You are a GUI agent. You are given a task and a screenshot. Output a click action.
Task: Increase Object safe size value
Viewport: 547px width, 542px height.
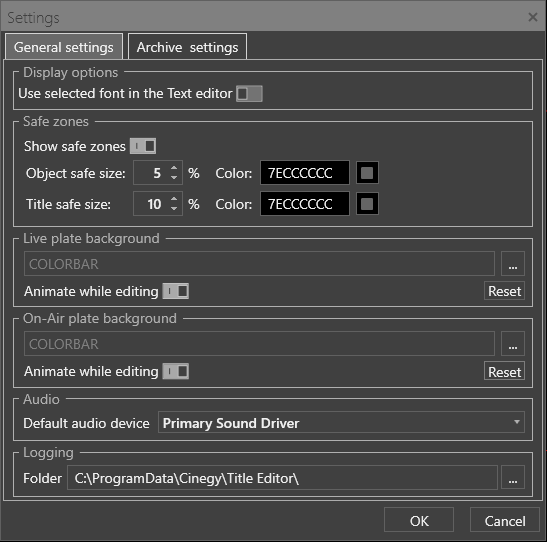(x=174, y=168)
